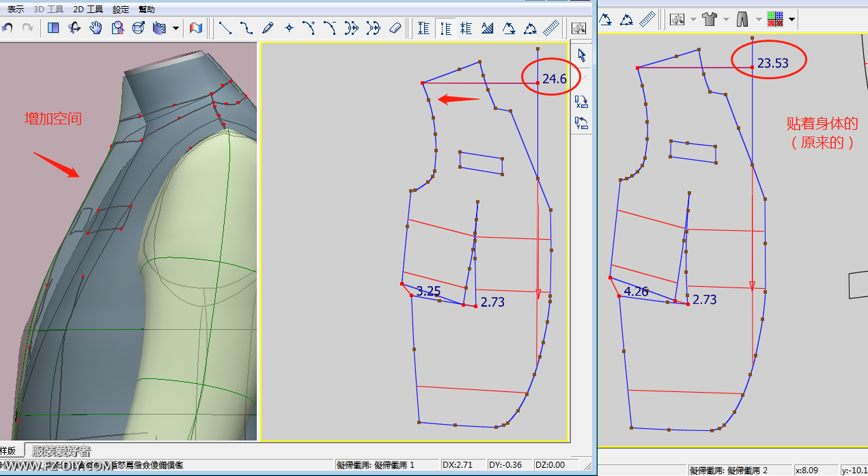Switch to the 样版 tab
868x476 pixels.
pos(10,451)
